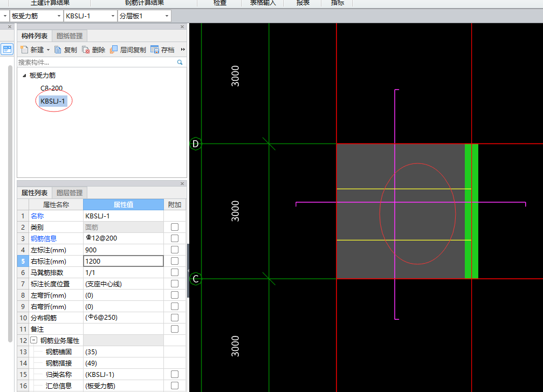
Task: Show more toolbar items via double-arrow
Action: 183,50
